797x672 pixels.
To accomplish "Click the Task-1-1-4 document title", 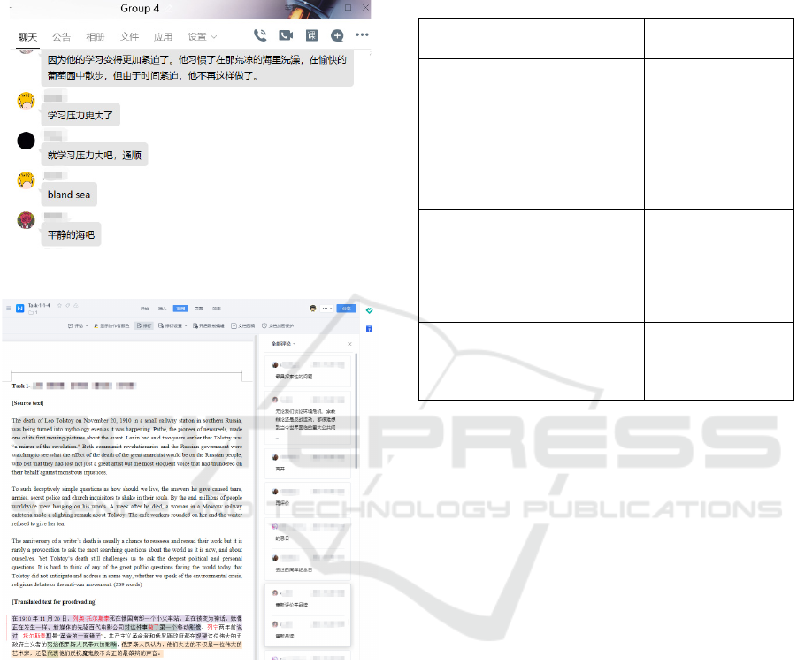I will (x=39, y=305).
